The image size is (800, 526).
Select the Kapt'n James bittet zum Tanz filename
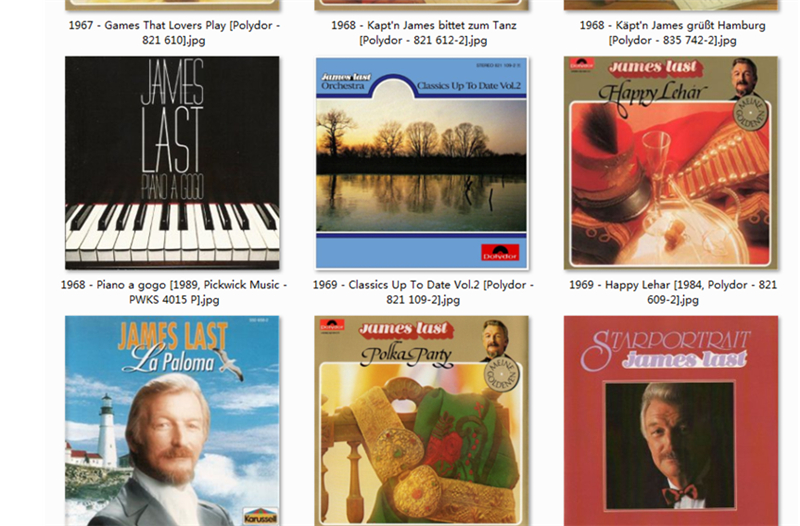[x=423, y=33]
